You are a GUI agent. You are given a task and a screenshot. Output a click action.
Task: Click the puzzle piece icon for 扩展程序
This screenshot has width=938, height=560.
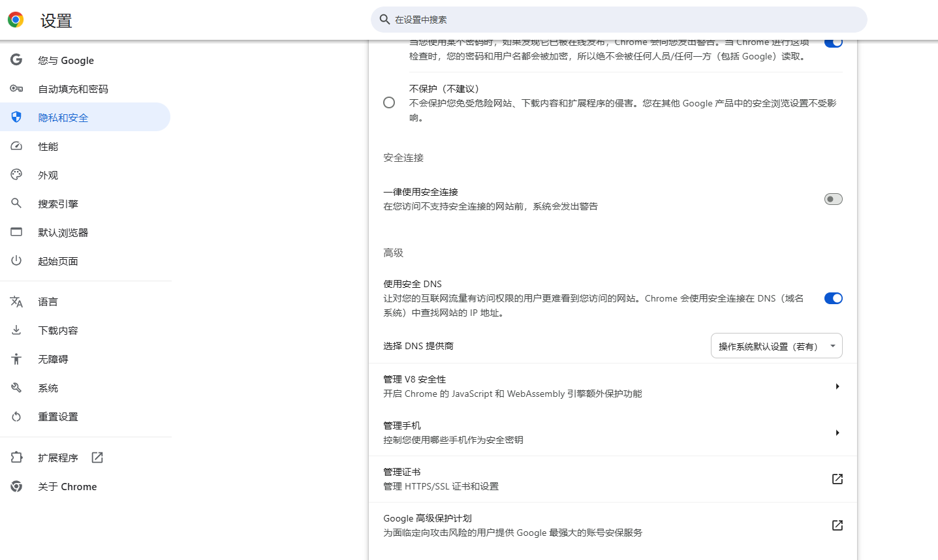(x=16, y=458)
